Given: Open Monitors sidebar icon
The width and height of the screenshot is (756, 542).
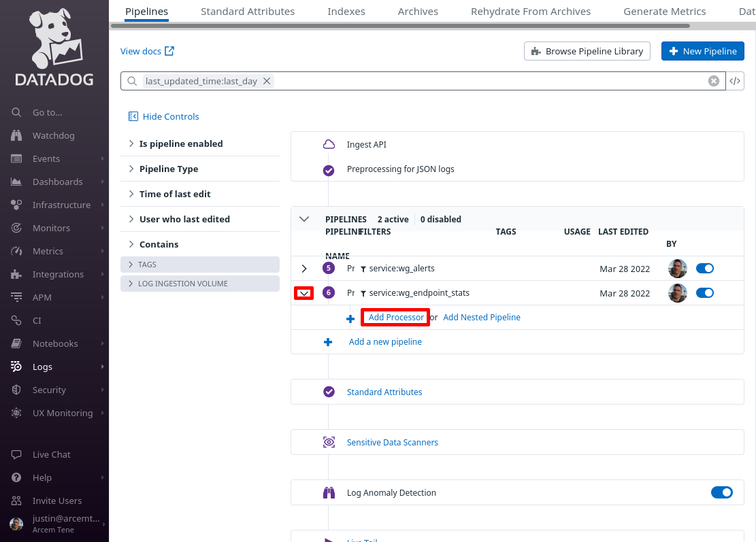Looking at the screenshot, I should (16, 228).
